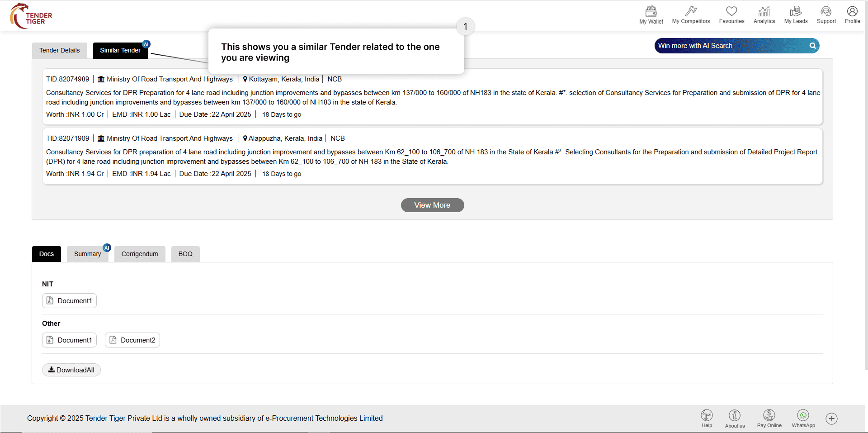Open My Wallet icon
868x433 pixels.
(651, 11)
